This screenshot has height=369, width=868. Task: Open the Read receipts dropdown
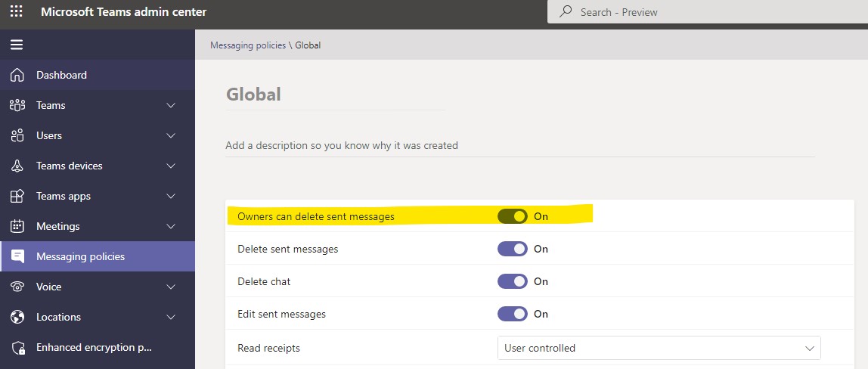[659, 348]
